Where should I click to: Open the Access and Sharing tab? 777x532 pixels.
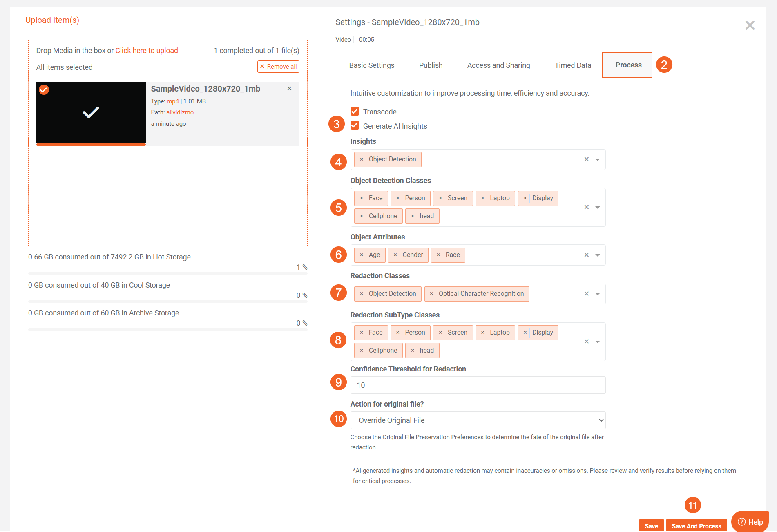tap(498, 65)
